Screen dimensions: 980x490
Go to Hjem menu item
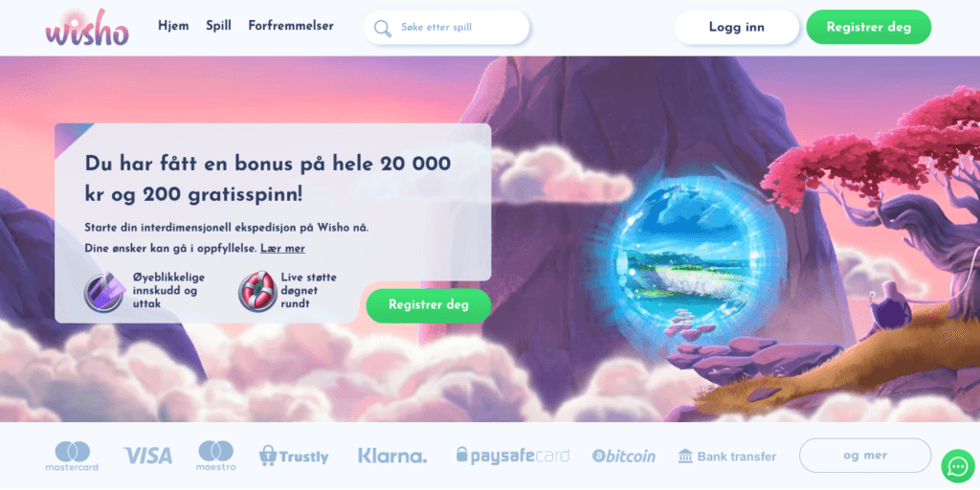point(173,26)
